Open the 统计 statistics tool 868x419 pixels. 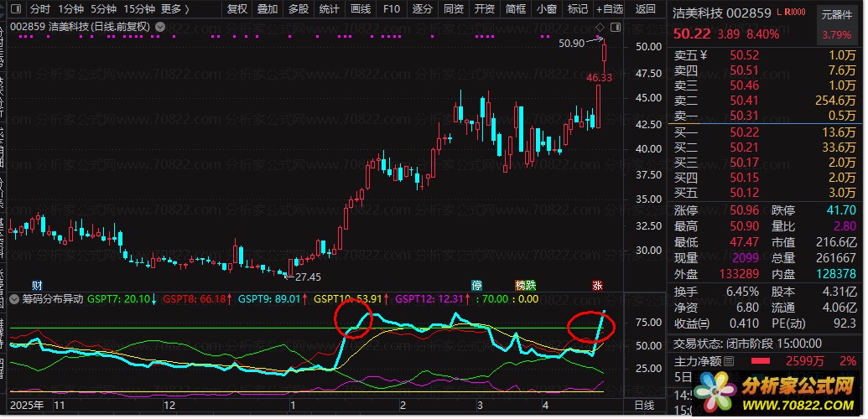click(330, 9)
